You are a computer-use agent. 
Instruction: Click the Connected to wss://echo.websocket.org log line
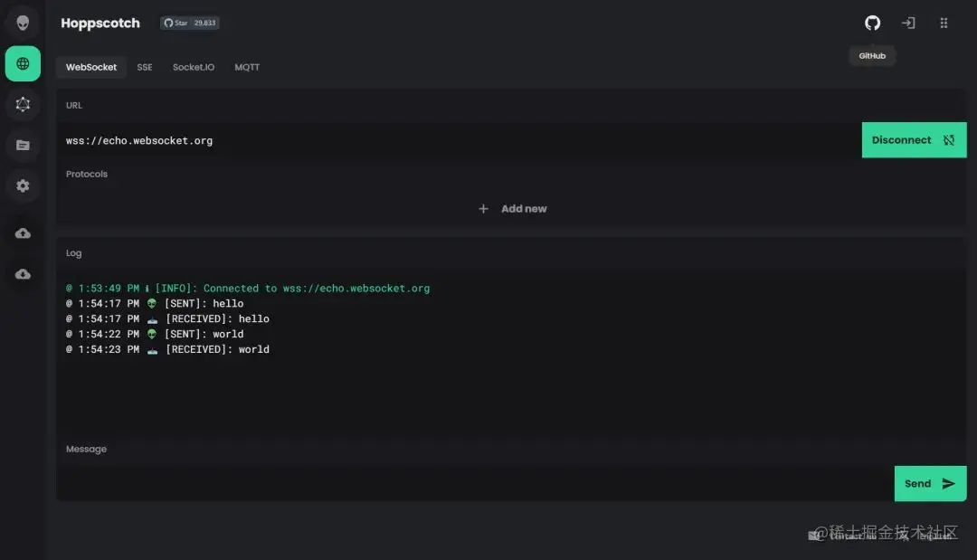pos(248,289)
